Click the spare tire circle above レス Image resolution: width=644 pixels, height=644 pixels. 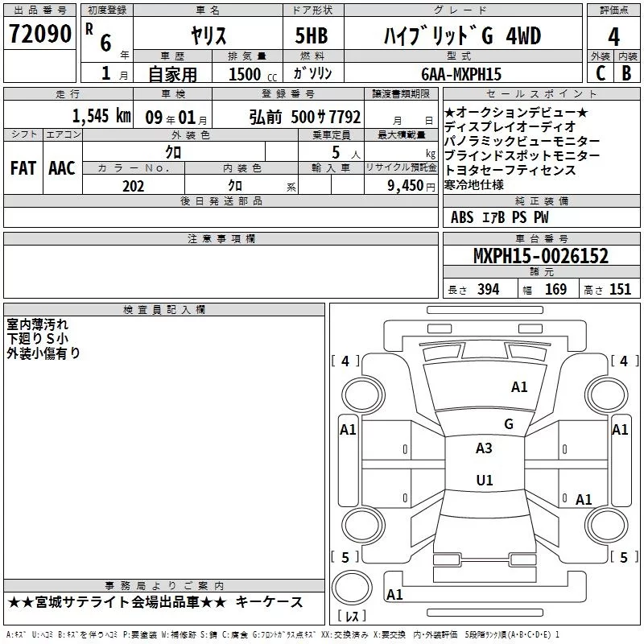pos(352,588)
